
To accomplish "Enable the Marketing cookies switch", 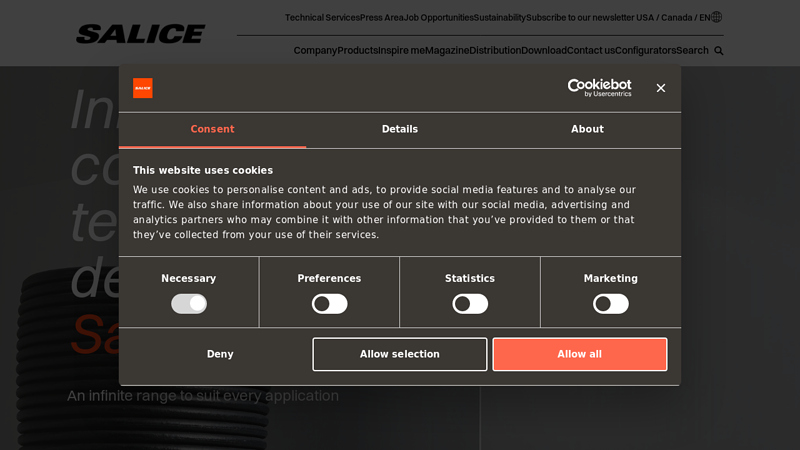I will (610, 304).
